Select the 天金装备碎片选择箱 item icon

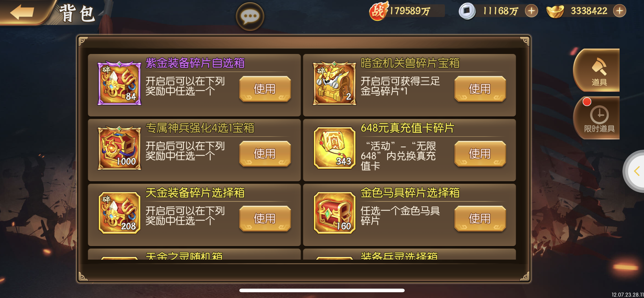pyautogui.click(x=119, y=213)
